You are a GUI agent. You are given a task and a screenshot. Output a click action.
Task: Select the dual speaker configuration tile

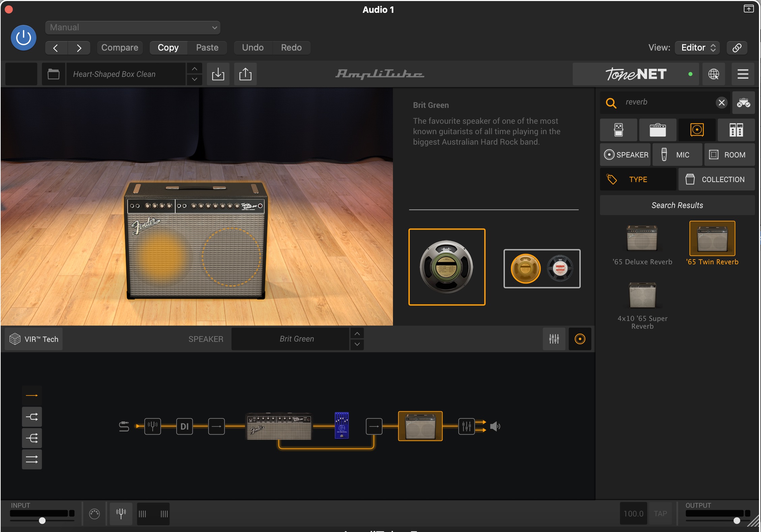coord(542,268)
